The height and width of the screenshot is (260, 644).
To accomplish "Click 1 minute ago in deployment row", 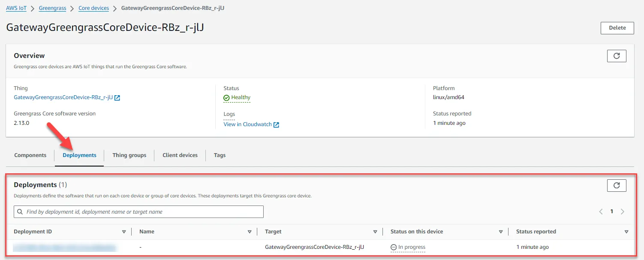I will [x=533, y=247].
